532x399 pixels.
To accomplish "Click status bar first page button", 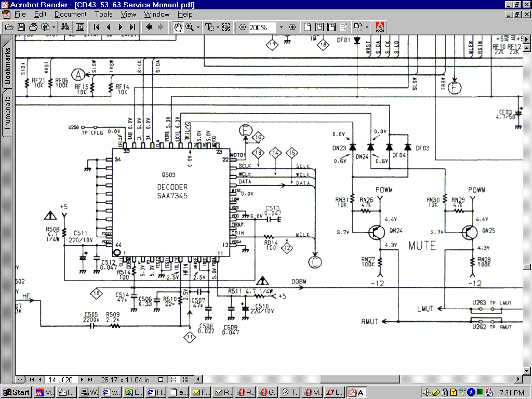I will (x=32, y=380).
